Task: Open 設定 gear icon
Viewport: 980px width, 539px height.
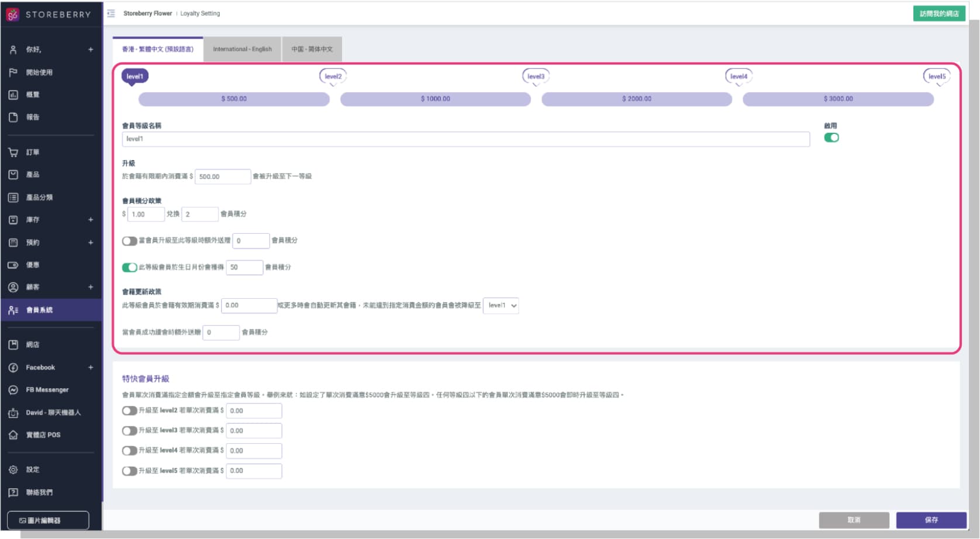Action: [x=13, y=469]
